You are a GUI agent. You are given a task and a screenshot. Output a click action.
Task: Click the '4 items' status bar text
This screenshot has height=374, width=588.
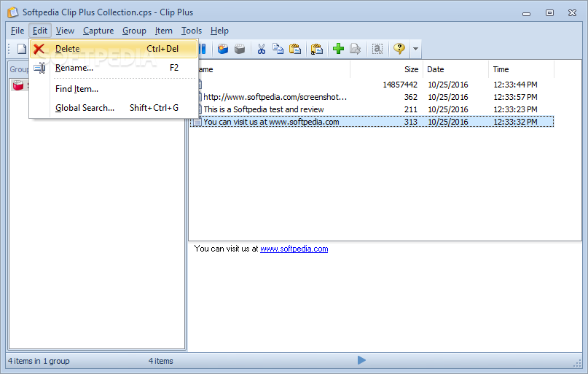click(160, 361)
